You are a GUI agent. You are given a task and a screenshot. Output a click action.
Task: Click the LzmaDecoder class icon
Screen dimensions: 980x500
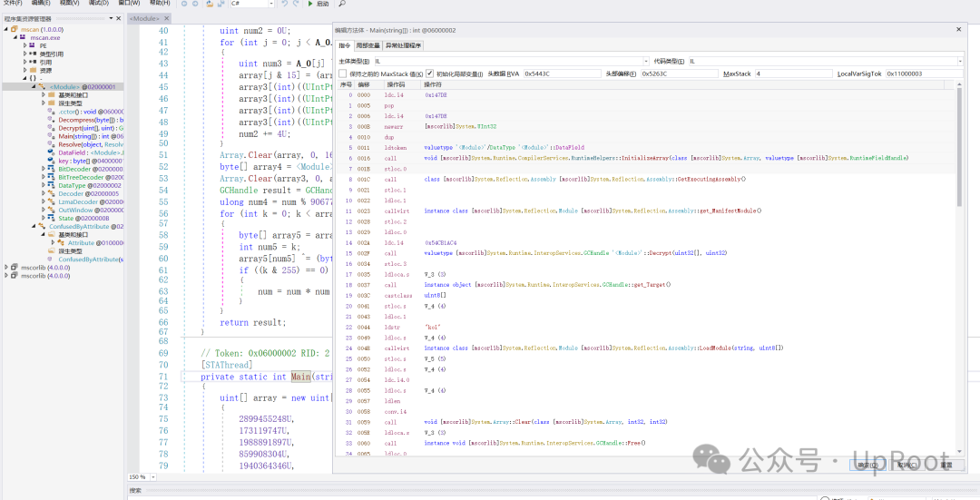(x=52, y=201)
